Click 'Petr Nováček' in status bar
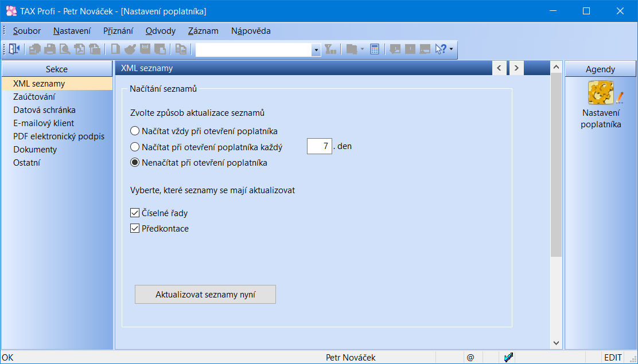 (x=351, y=358)
